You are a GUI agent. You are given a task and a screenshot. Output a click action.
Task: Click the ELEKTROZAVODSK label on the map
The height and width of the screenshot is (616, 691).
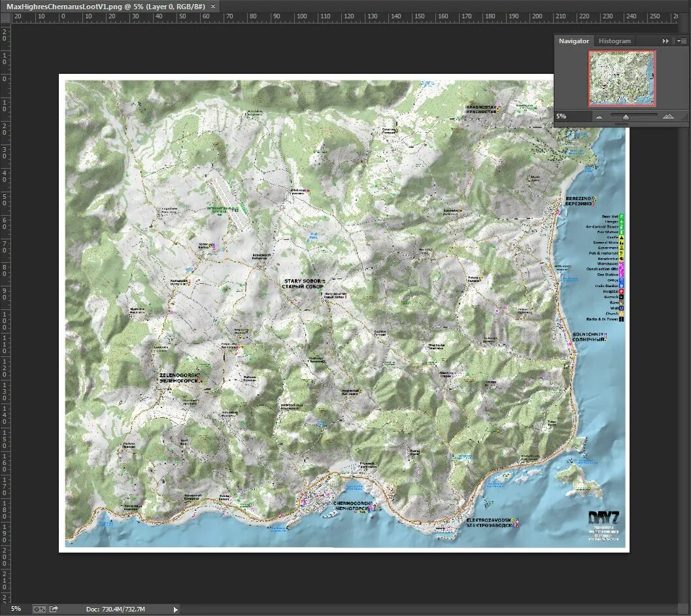pos(489,521)
